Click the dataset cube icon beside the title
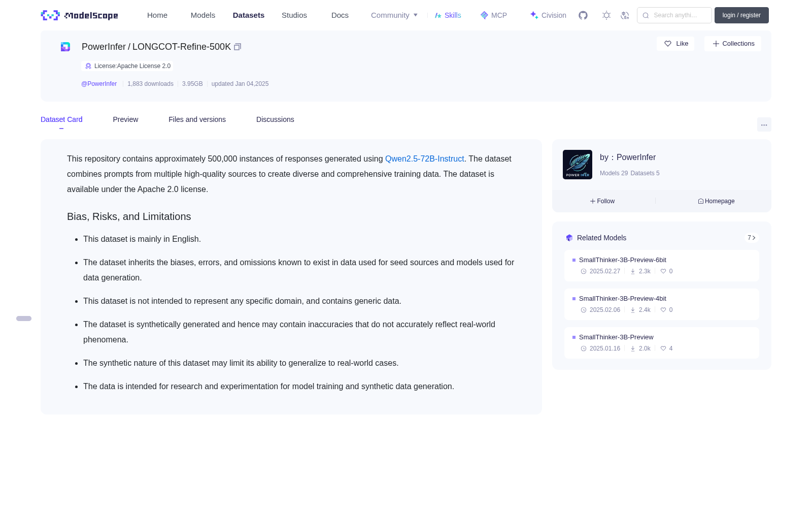Viewport: 812px width, 508px height. pos(65,47)
